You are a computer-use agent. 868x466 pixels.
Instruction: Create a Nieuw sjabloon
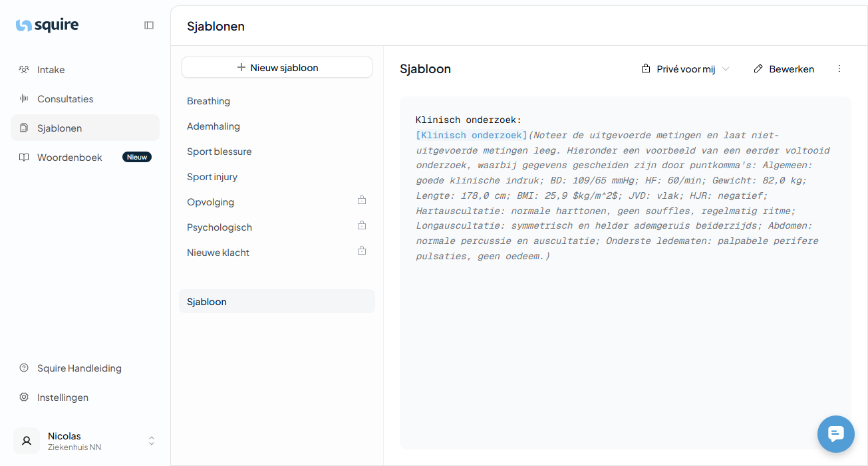click(x=277, y=67)
